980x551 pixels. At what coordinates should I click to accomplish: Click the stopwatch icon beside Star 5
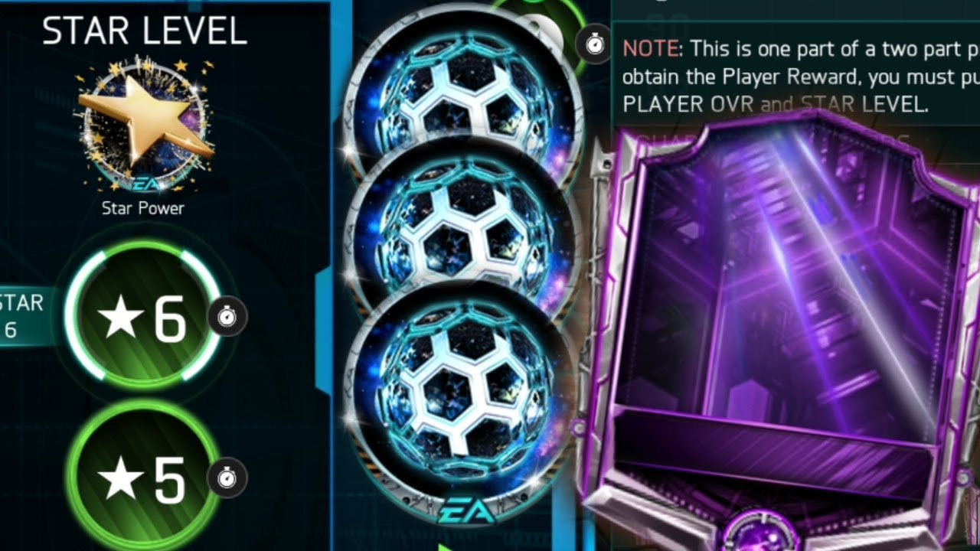click(227, 478)
